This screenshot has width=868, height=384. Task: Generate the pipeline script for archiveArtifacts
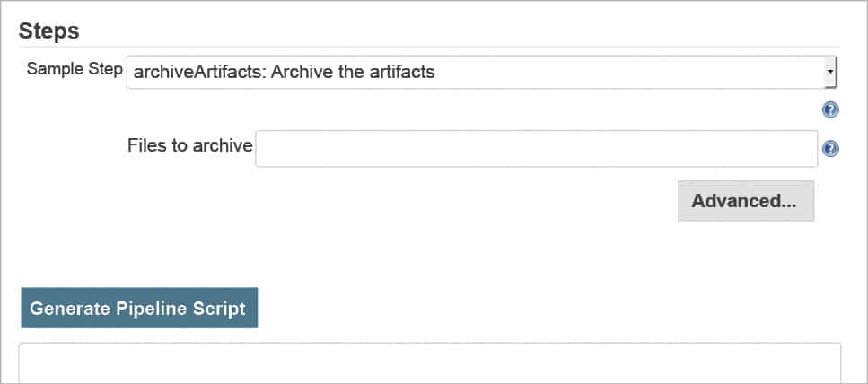138,309
